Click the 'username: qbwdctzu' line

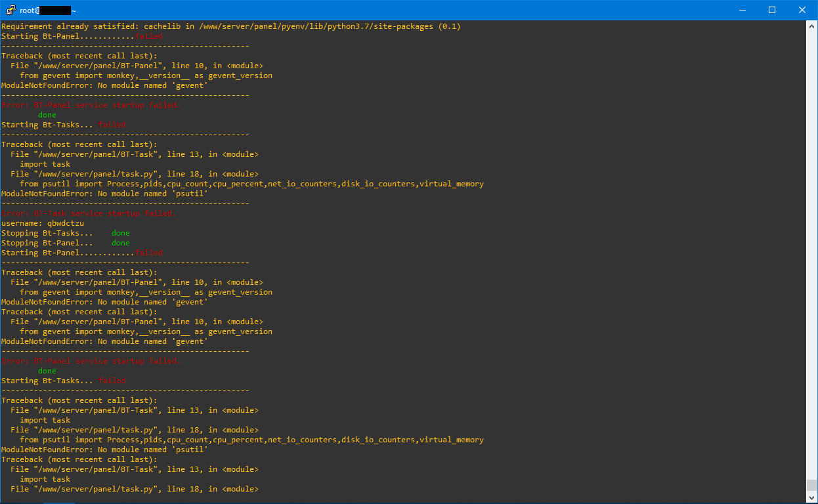tap(43, 223)
